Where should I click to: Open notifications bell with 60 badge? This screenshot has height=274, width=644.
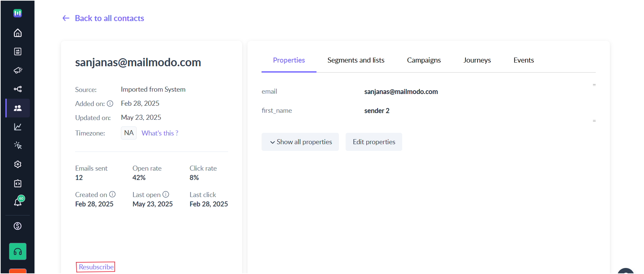click(18, 201)
